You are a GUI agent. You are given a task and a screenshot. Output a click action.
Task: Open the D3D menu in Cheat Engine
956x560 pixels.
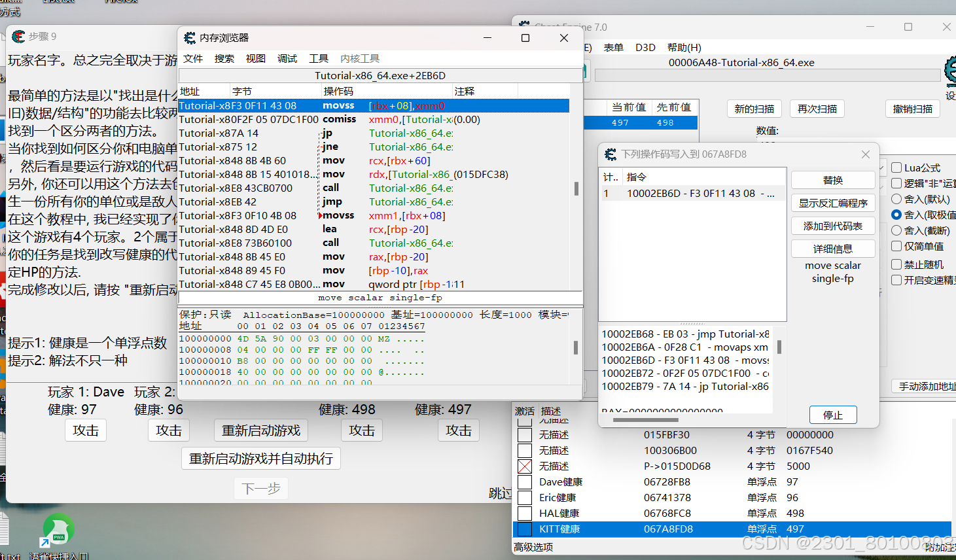point(645,47)
